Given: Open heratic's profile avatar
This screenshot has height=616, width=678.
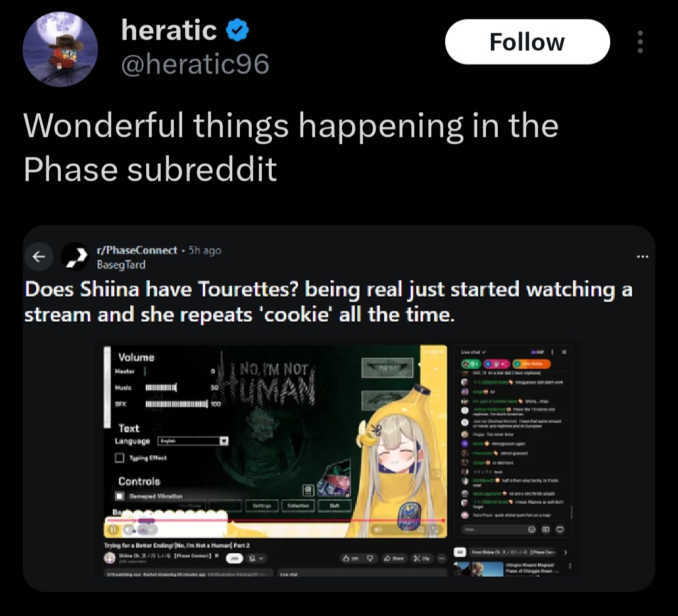Looking at the screenshot, I should [60, 49].
